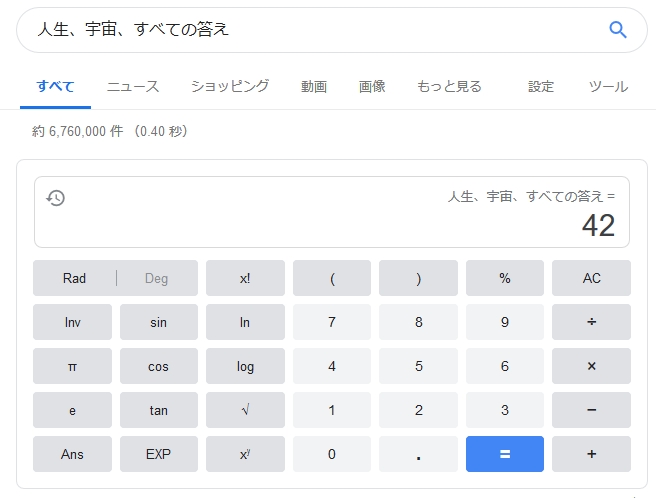The width and height of the screenshot is (656, 498).
Task: Clear the calculator with AC
Action: point(592,278)
